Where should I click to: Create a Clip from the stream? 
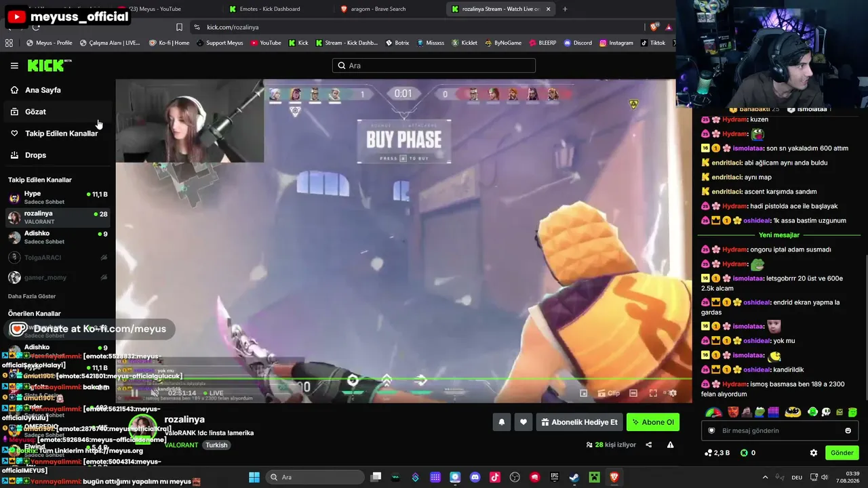609,393
